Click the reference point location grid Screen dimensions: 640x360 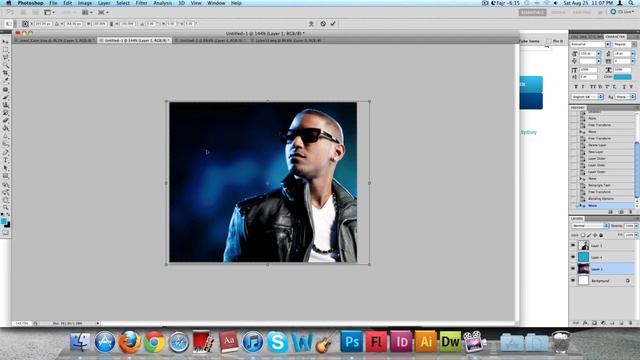25,24
